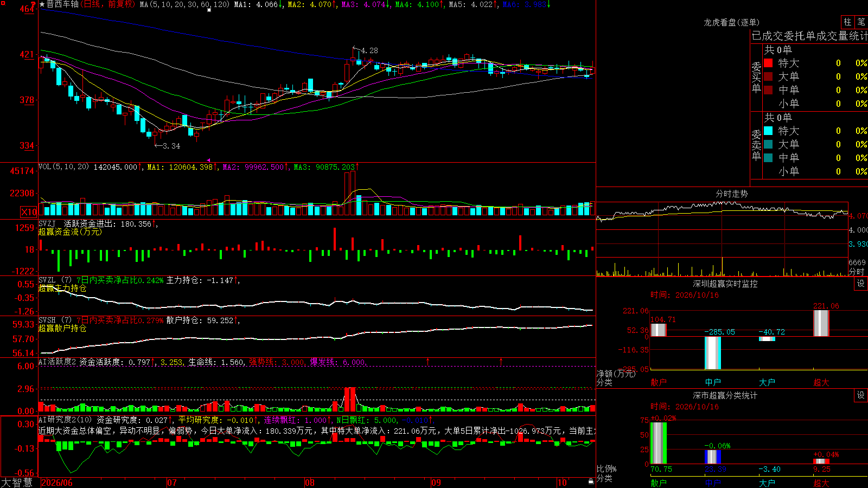Click the 分时 label under the intraday chart
The width and height of the screenshot is (868, 488).
pos(857,272)
